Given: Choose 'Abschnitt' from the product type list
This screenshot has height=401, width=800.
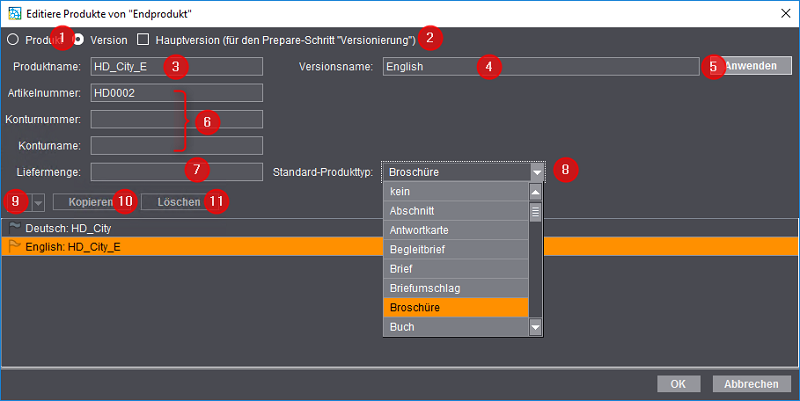Looking at the screenshot, I should (456, 211).
